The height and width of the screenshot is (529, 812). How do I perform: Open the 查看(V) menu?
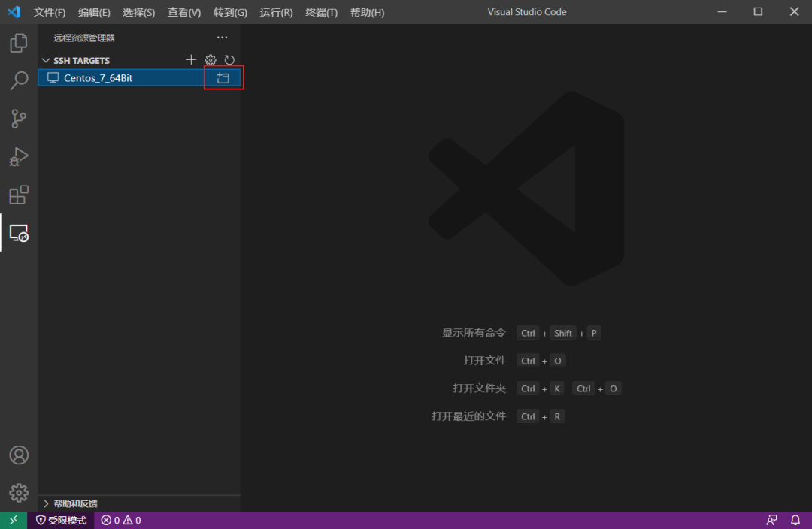pos(184,12)
